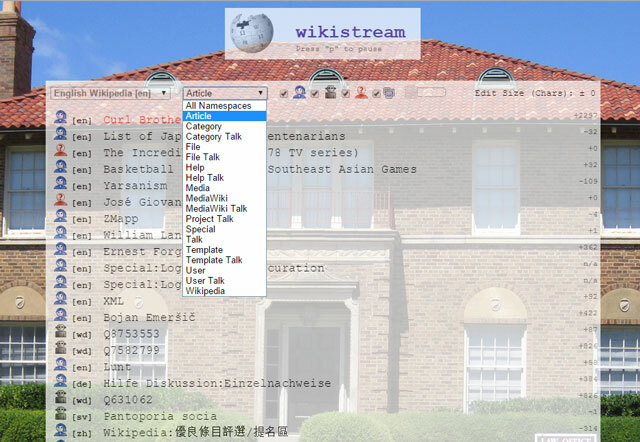
Task: Pick Wikipedia namespace option
Action: (x=224, y=291)
